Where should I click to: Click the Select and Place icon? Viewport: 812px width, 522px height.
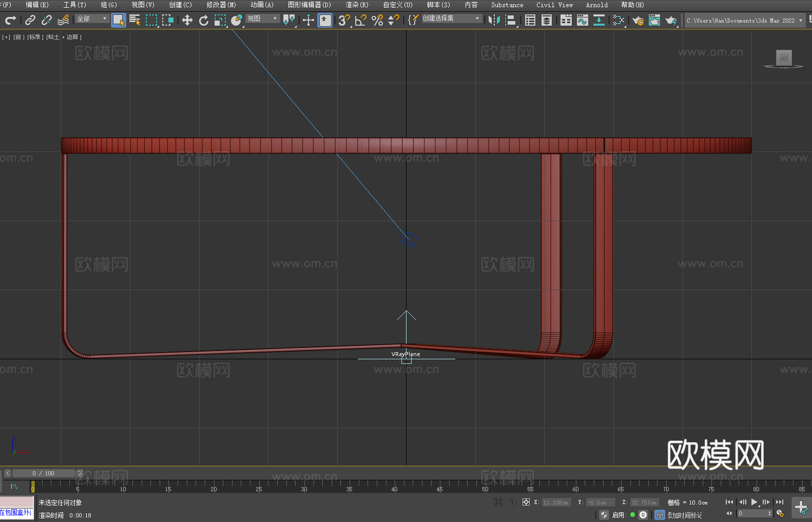pos(237,20)
